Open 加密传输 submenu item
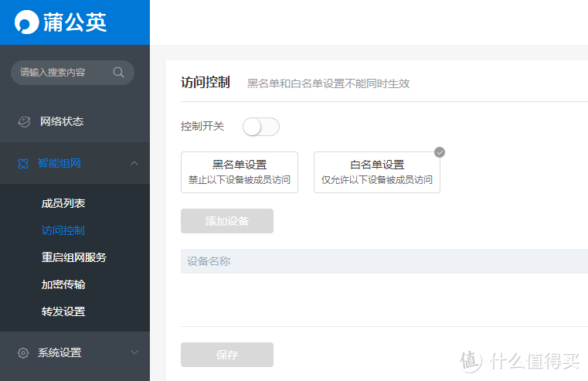The width and height of the screenshot is (588, 381). coord(63,284)
